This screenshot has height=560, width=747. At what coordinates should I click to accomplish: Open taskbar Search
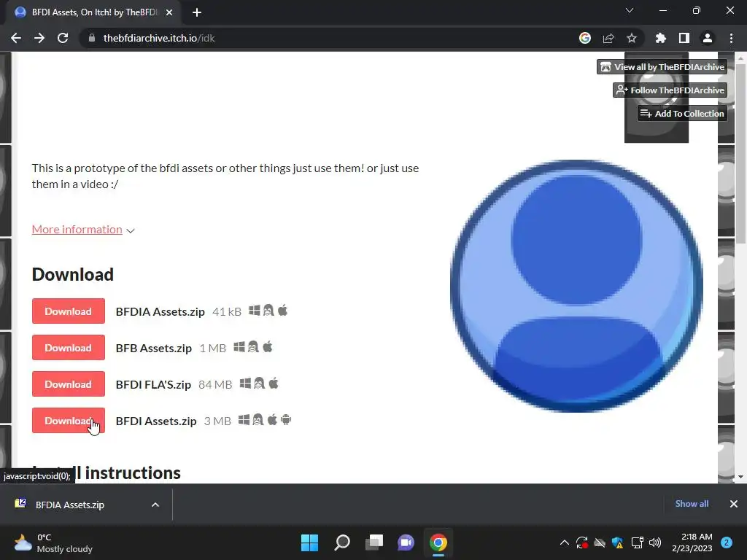click(x=342, y=542)
